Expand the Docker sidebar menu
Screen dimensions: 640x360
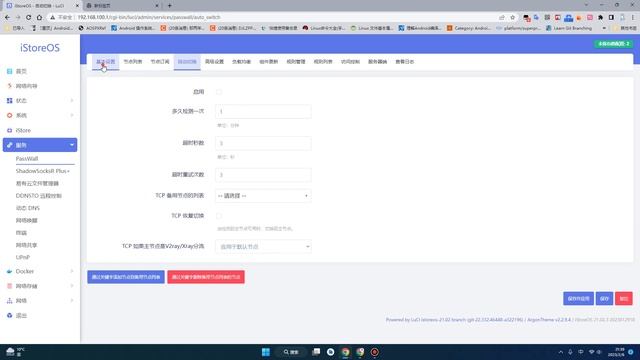pos(72,271)
